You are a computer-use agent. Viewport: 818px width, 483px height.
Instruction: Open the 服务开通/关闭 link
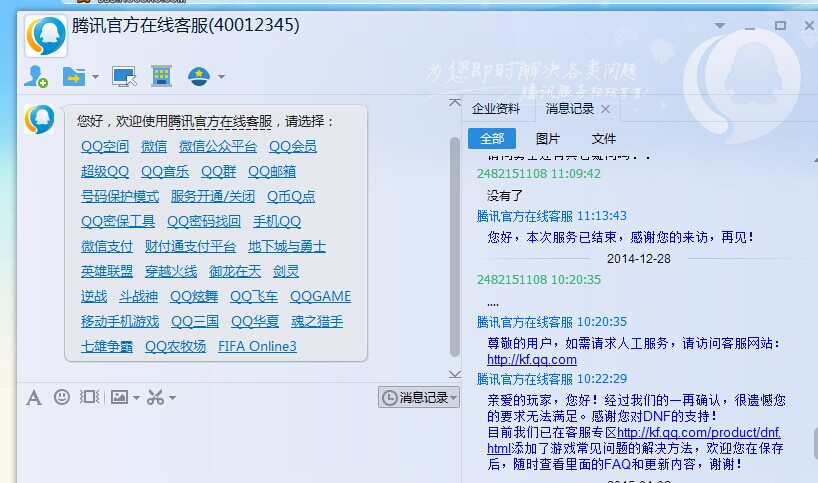(213, 197)
